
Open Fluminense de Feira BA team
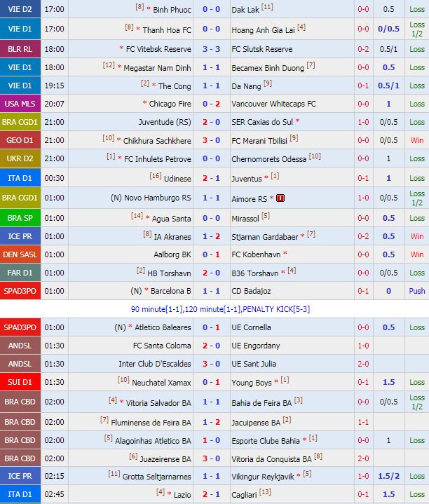(x=151, y=423)
